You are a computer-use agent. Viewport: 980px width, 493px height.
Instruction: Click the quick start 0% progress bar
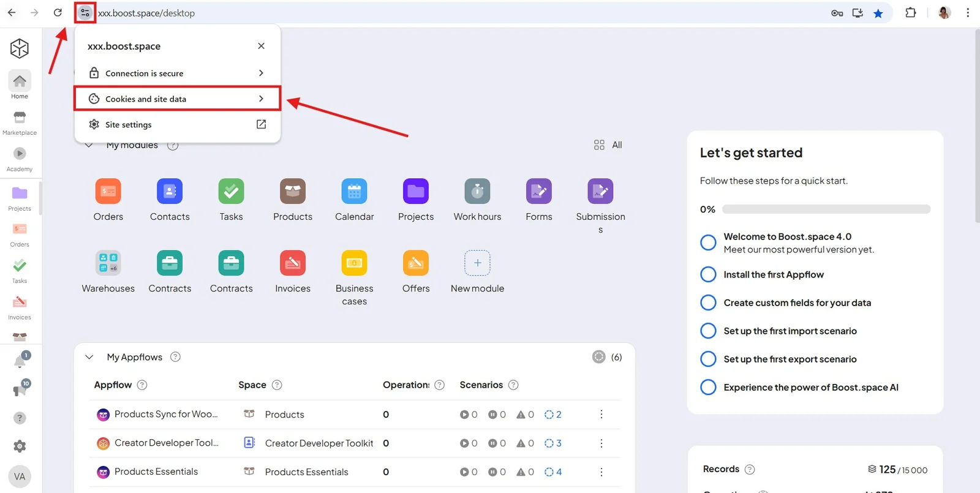coord(826,209)
